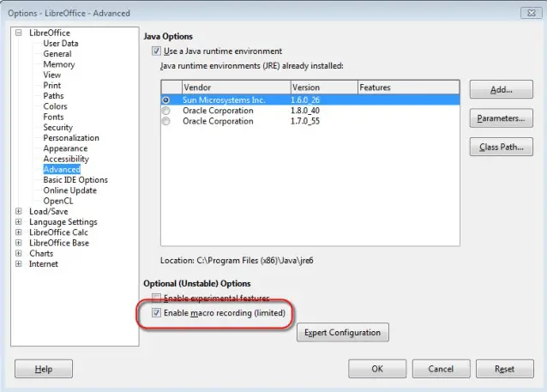Reset the options with Reset button

coord(504,369)
